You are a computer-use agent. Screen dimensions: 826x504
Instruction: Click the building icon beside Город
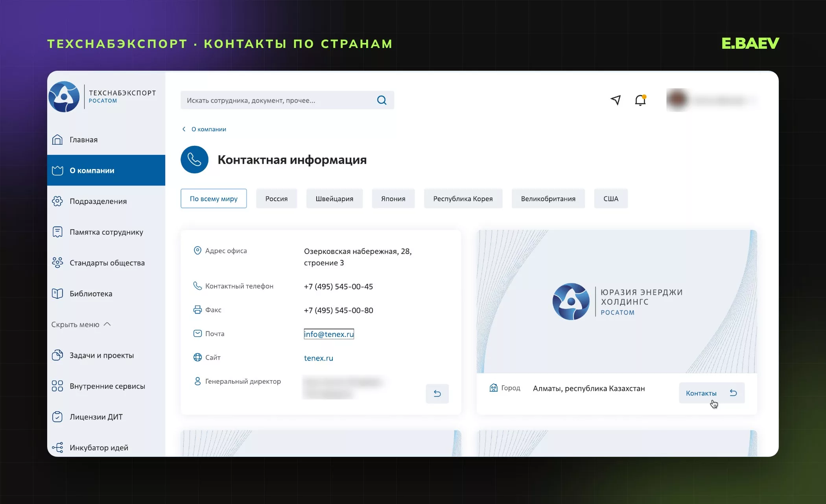point(493,388)
